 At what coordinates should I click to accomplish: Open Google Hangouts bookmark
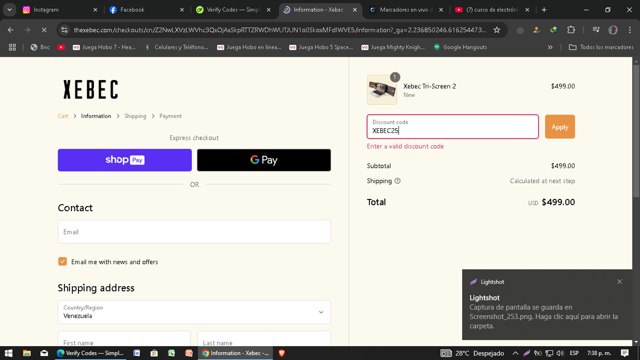coord(460,47)
